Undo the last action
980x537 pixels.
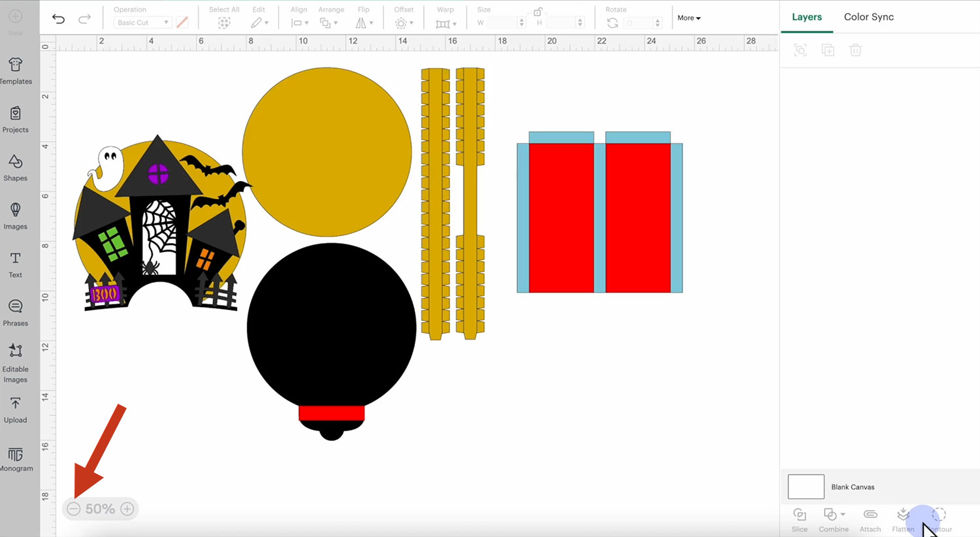point(59,19)
